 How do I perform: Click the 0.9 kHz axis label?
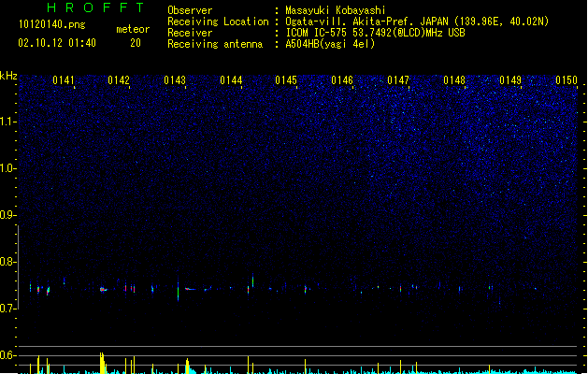[x=7, y=214]
